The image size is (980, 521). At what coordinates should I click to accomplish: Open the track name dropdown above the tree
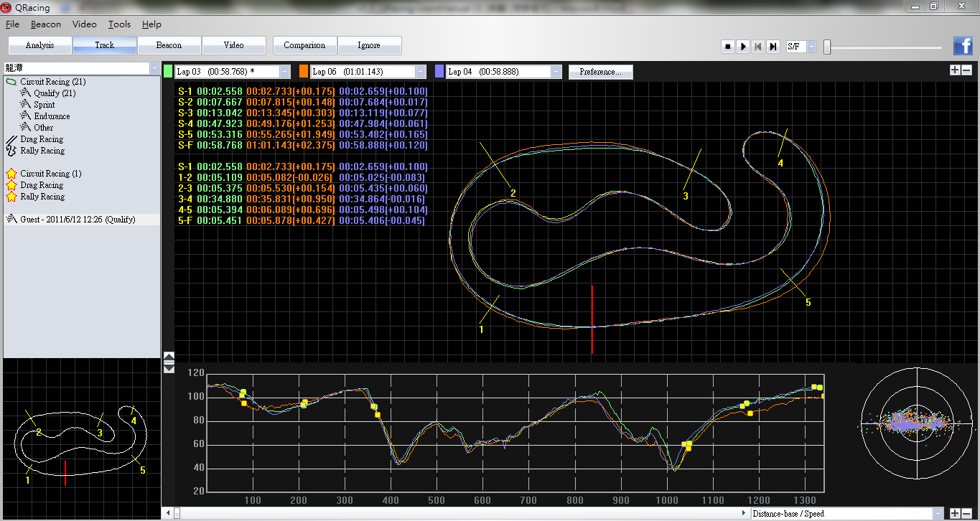point(154,68)
